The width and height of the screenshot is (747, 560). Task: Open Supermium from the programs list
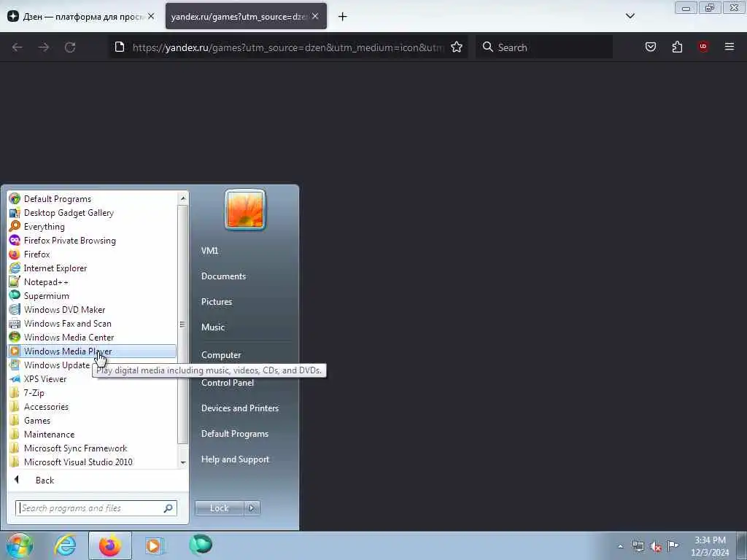point(93,296)
